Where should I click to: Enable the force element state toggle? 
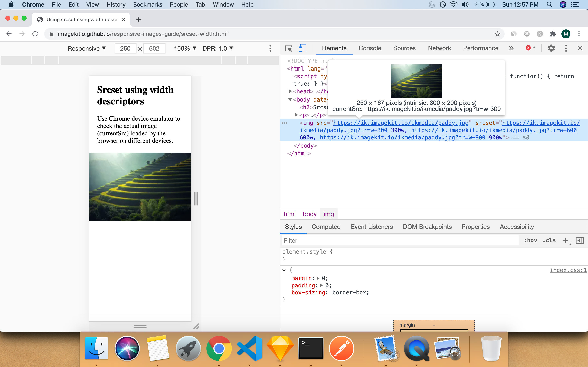[530, 241]
